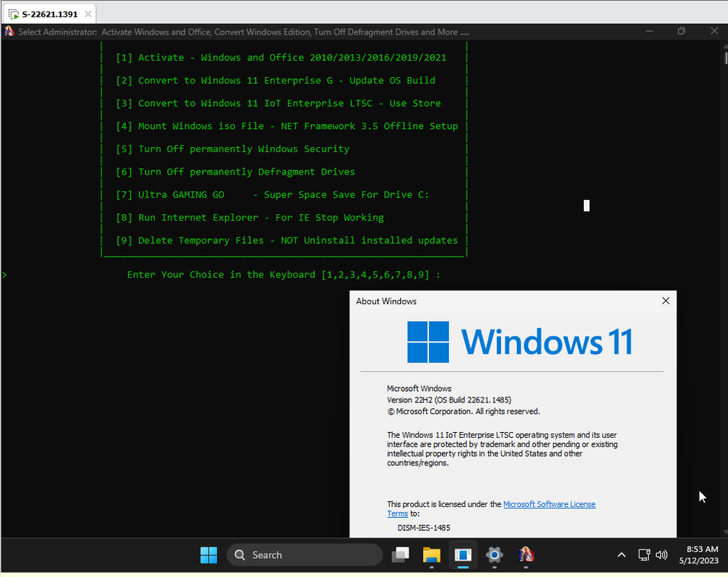Viewport: 728px width, 577px height.
Task: Click option [9] Delete Temporary Files
Action: (x=286, y=240)
